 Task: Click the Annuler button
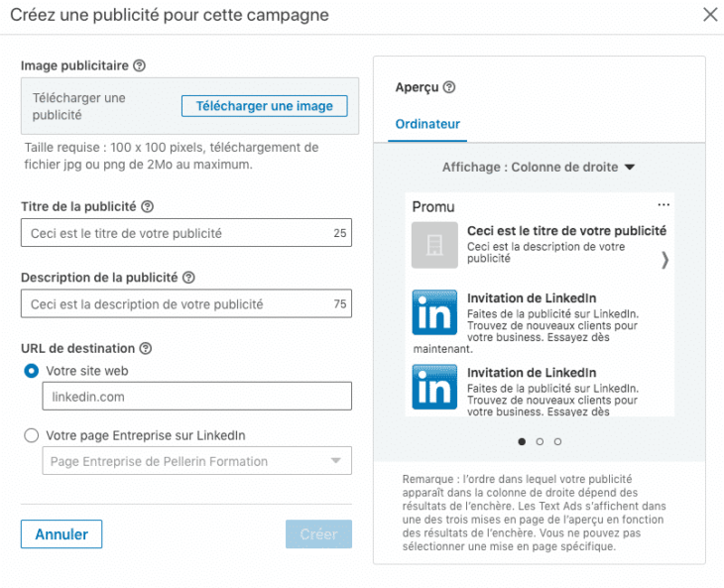(61, 534)
